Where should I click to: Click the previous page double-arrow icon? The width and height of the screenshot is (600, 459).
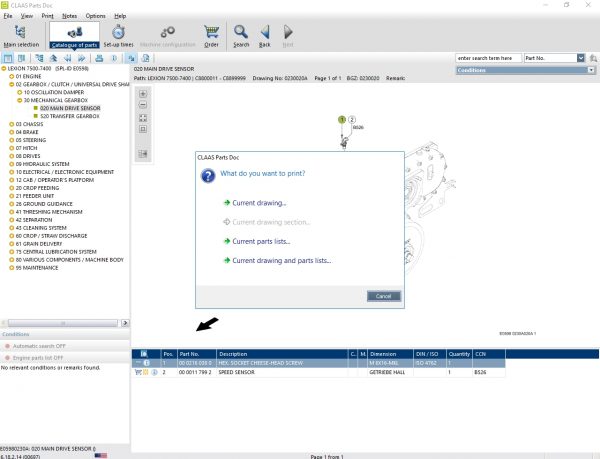tap(67, 58)
